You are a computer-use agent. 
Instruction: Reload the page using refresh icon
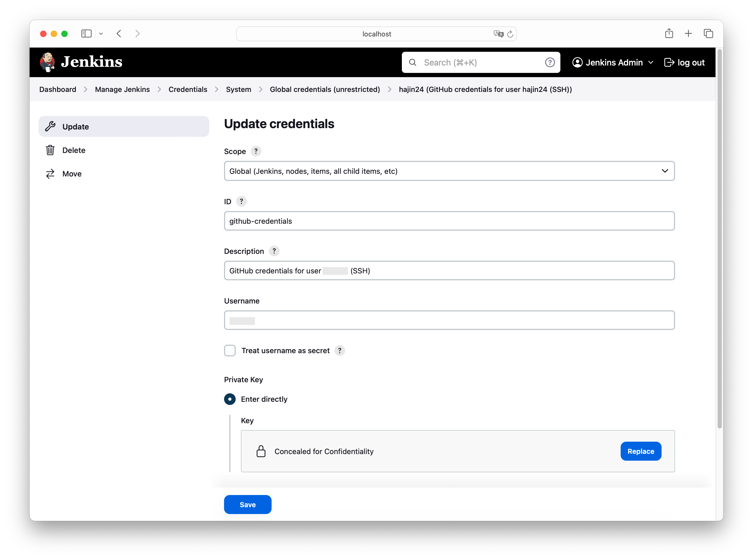click(x=510, y=34)
